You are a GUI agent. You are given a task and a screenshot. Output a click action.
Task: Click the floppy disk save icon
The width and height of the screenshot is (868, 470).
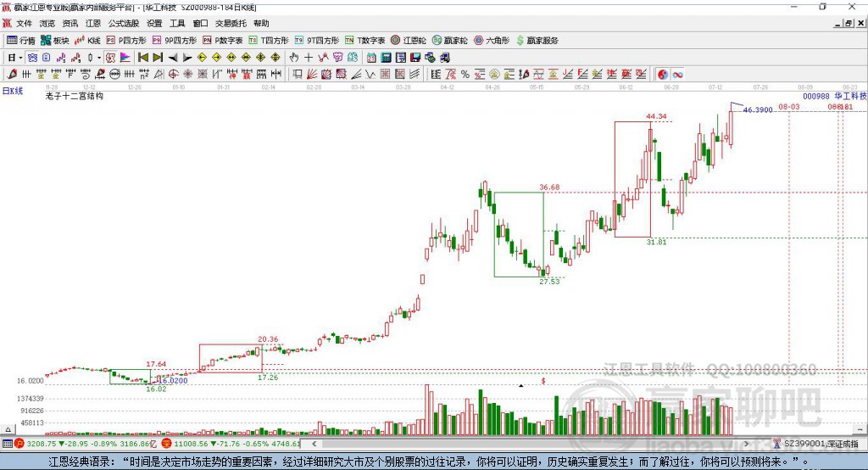[x=415, y=58]
